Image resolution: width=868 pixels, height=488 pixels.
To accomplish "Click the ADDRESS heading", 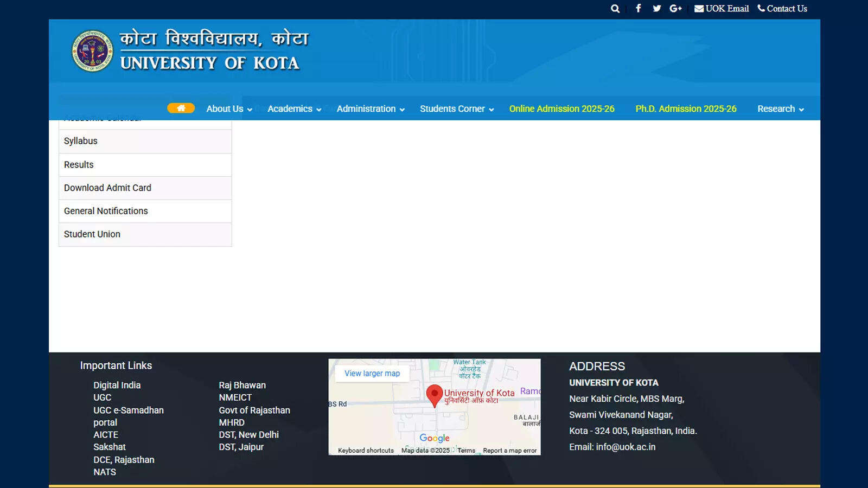I will tap(597, 366).
